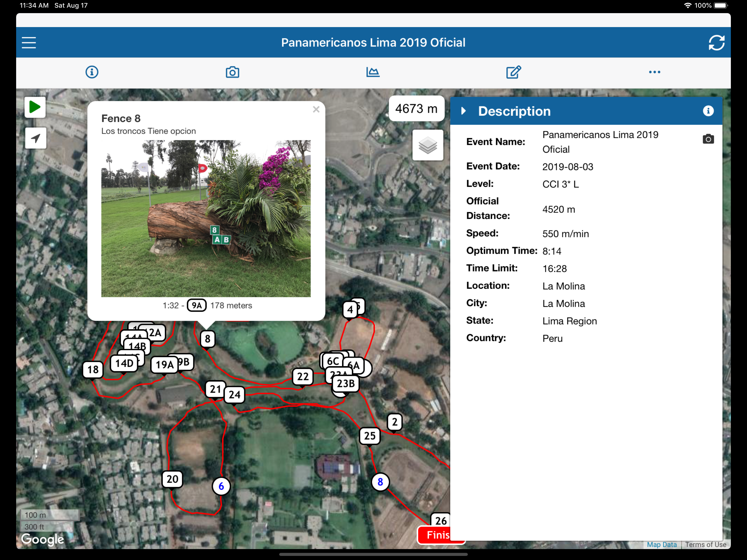Select fence marker 6C on the map

tap(333, 361)
